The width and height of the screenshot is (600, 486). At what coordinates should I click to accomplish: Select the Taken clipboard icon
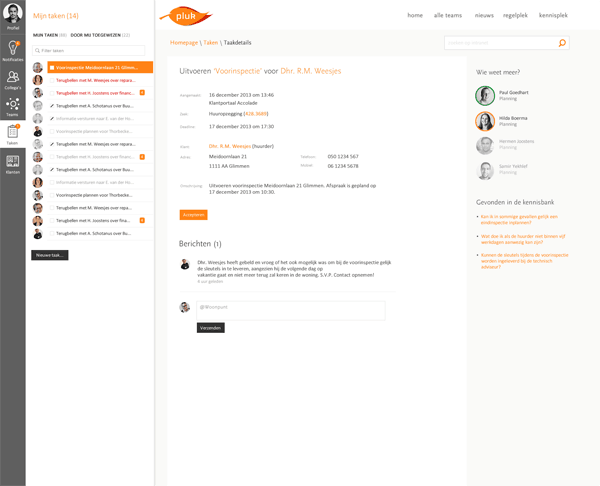(13, 135)
